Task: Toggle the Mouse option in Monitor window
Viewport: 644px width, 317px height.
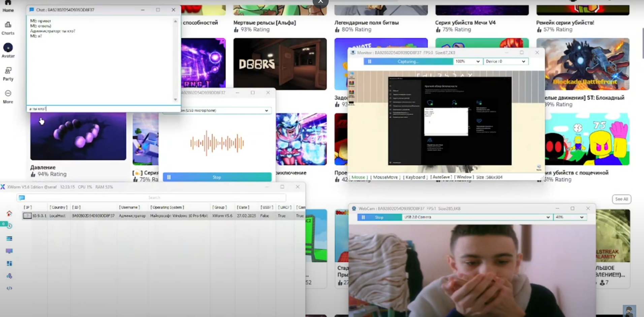Action: point(358,177)
